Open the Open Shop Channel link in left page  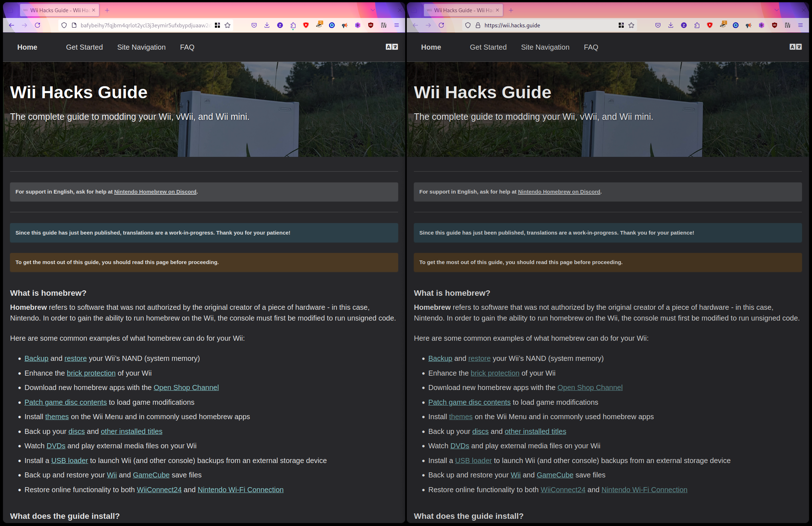point(186,387)
